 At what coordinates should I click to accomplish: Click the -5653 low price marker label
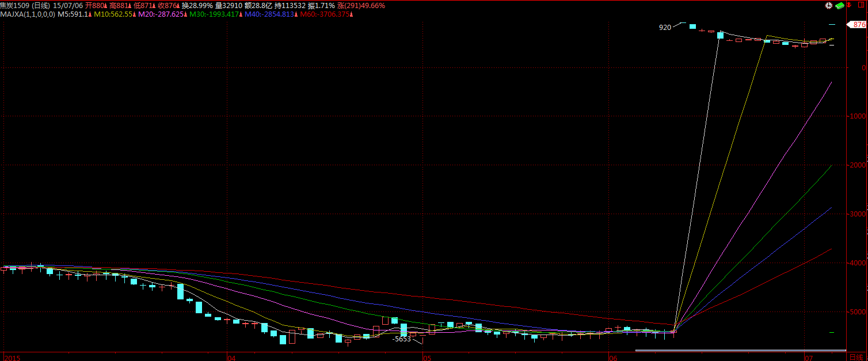click(401, 339)
